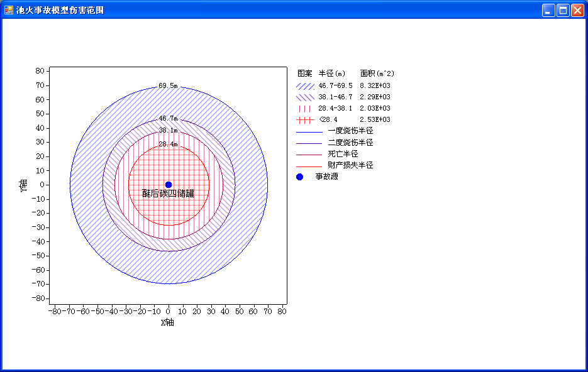Click the 8.32E+03 area value
The height and width of the screenshot is (372, 588).
point(375,86)
